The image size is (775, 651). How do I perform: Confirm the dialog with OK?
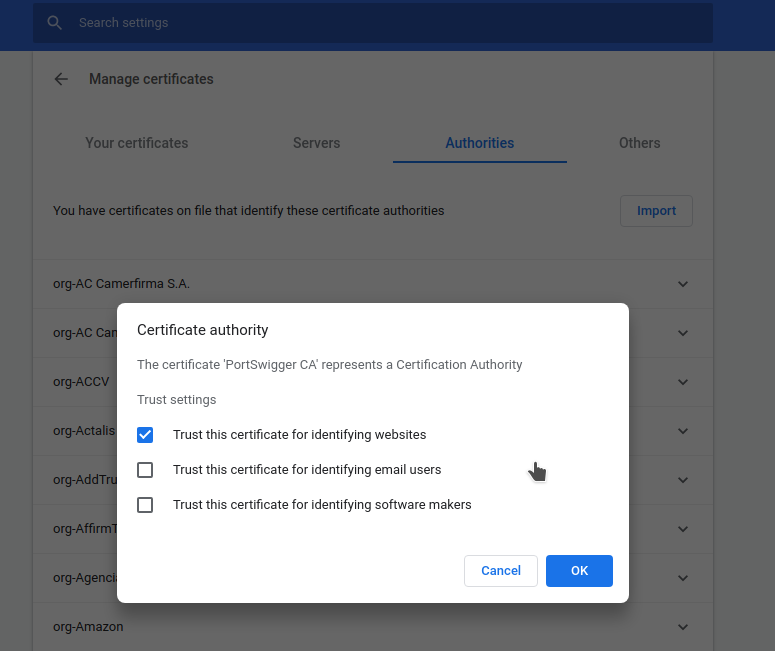point(579,571)
